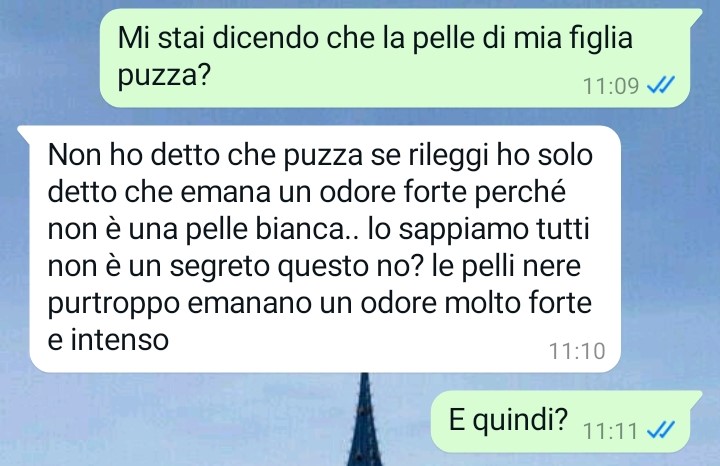
Task: Click 'e intenso' on the last line of the reply
Action: pyautogui.click(x=108, y=340)
